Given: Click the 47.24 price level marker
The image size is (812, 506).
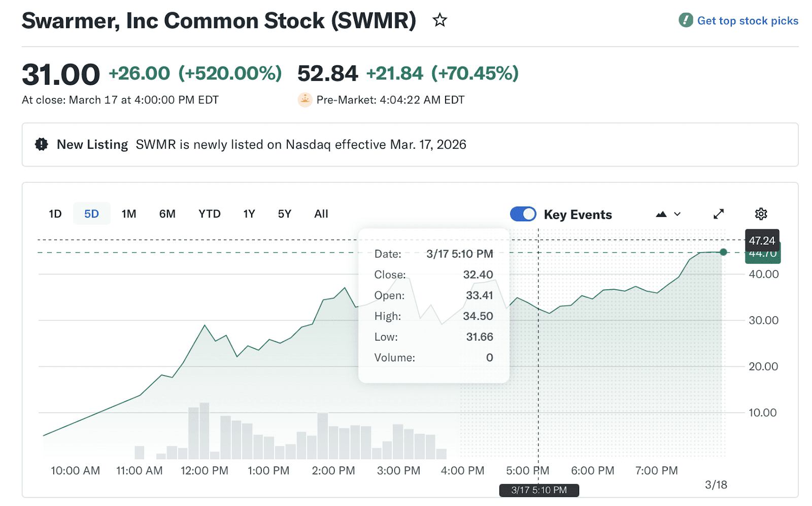Looking at the screenshot, I should click(x=762, y=241).
